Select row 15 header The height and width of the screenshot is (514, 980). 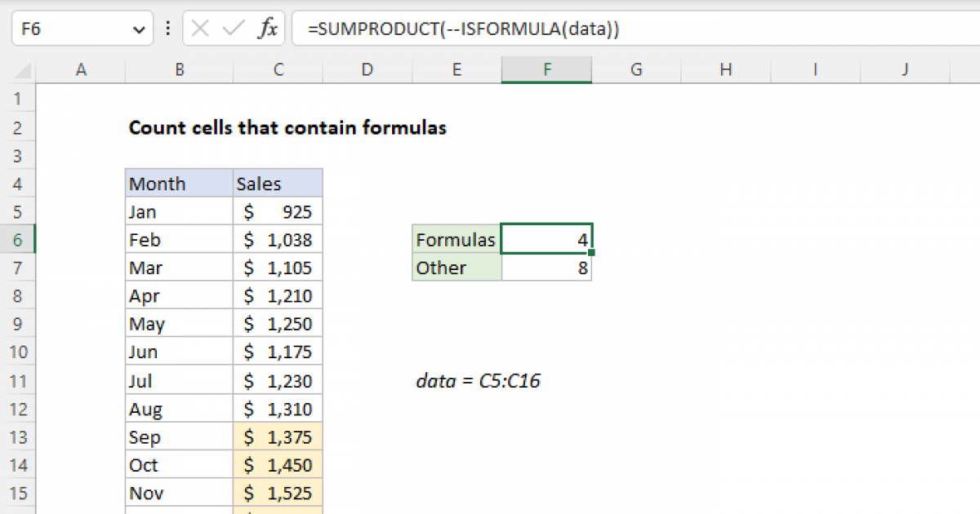18,494
